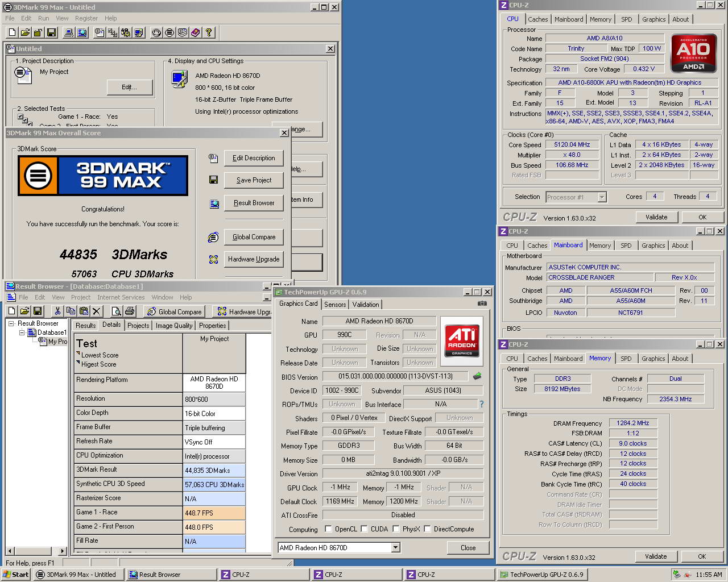
Task: Click GPU-Z camera screenshot icon
Action: click(x=482, y=304)
